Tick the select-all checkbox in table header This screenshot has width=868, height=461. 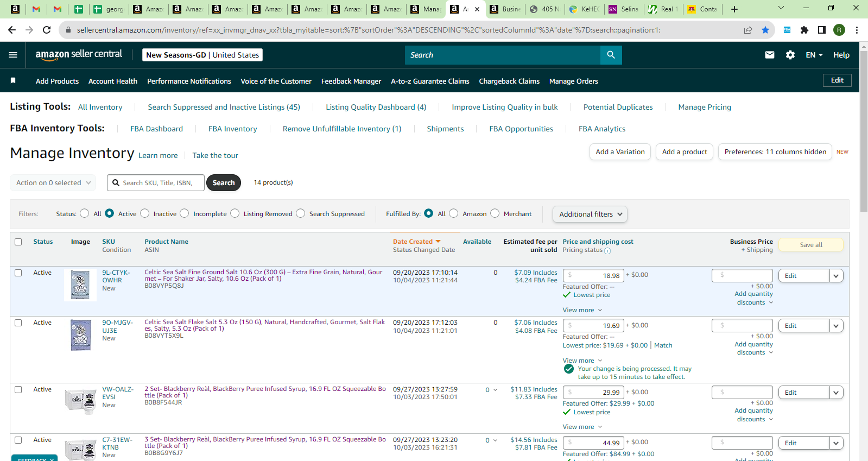click(x=18, y=242)
